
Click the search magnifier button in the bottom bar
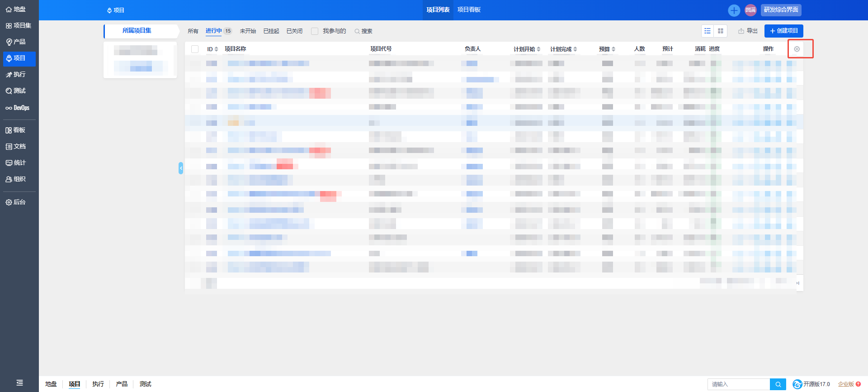click(778, 384)
